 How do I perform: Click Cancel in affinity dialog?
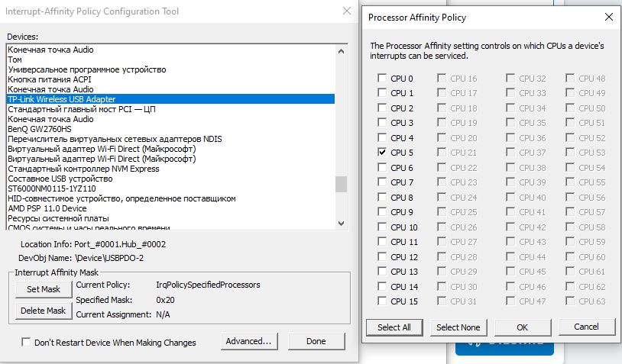click(587, 327)
